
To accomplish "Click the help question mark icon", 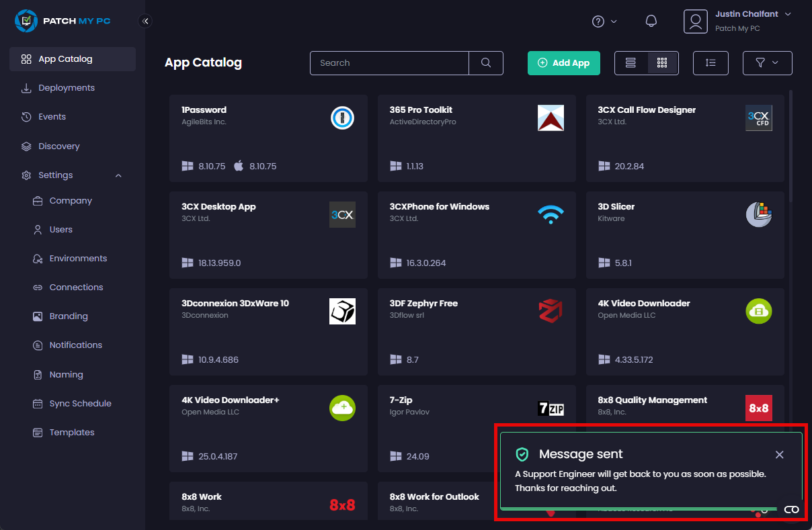I will pos(597,21).
